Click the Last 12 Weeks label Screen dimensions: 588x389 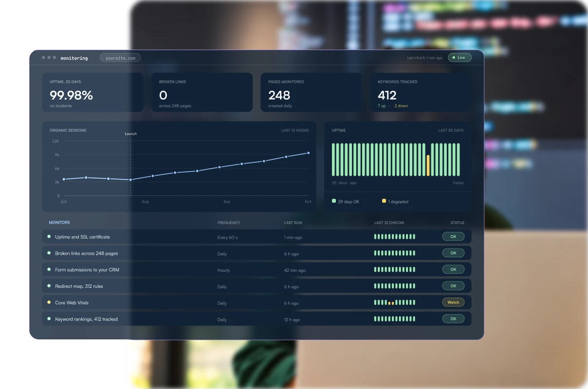tap(295, 130)
